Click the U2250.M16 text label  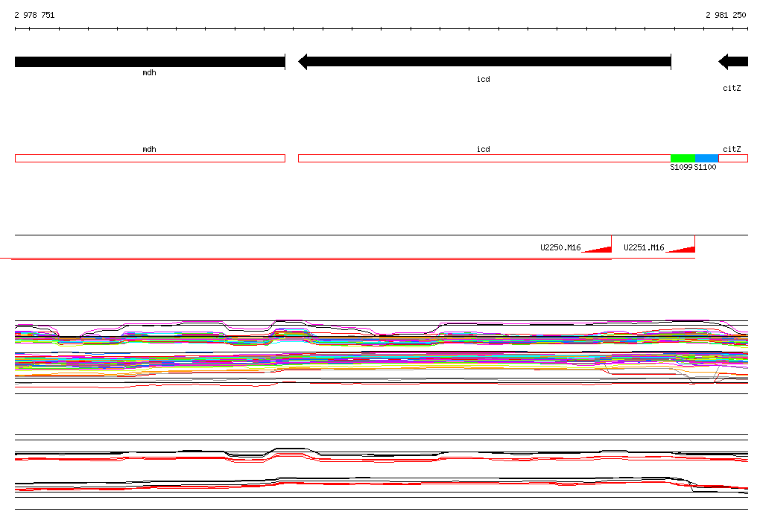click(x=560, y=248)
